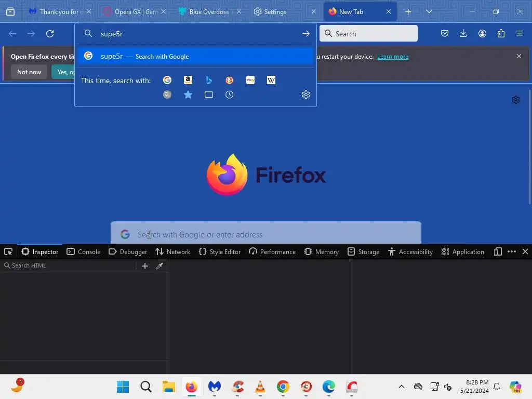Search this time with eBay
The image size is (532, 399).
pyautogui.click(x=250, y=80)
